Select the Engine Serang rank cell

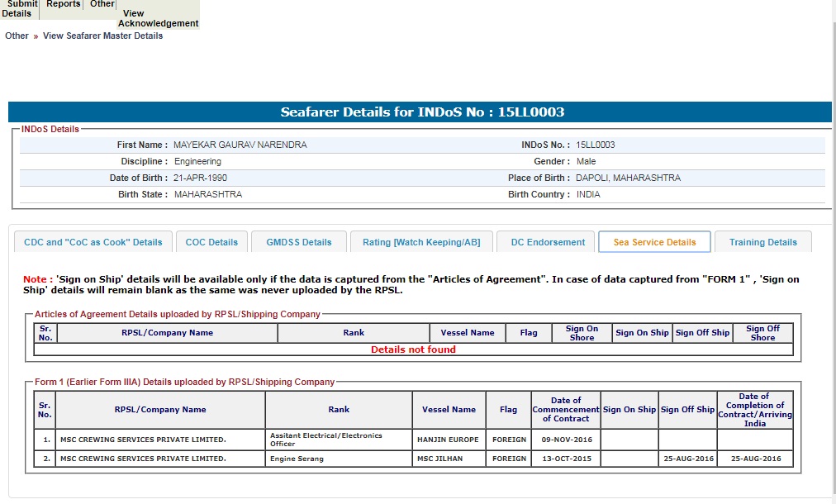click(x=339, y=459)
